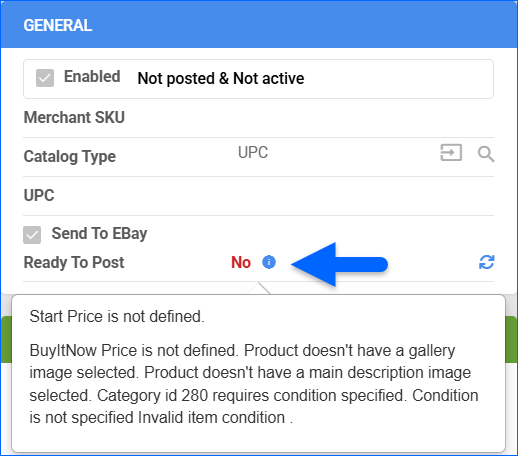Click the Merchant SKU field row
The width and height of the screenshot is (518, 456).
(258, 118)
